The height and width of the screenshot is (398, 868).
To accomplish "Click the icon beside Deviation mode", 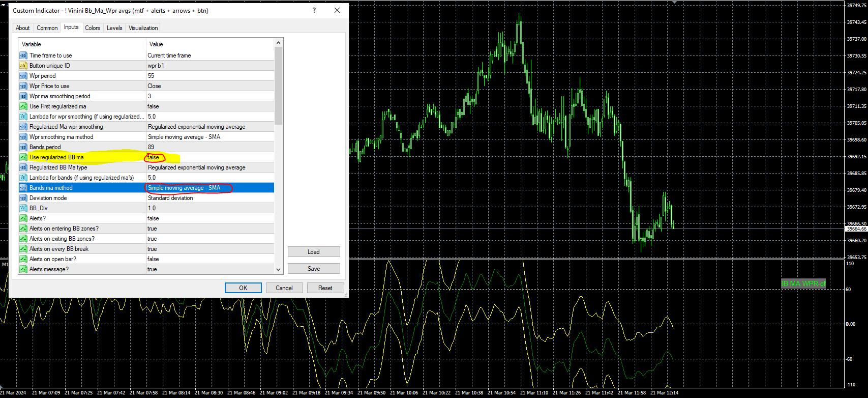I will (23, 198).
